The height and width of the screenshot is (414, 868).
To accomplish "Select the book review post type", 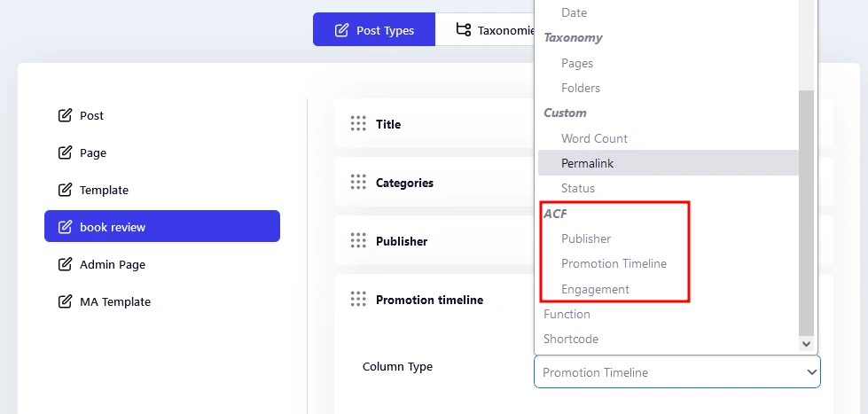I will 162,226.
